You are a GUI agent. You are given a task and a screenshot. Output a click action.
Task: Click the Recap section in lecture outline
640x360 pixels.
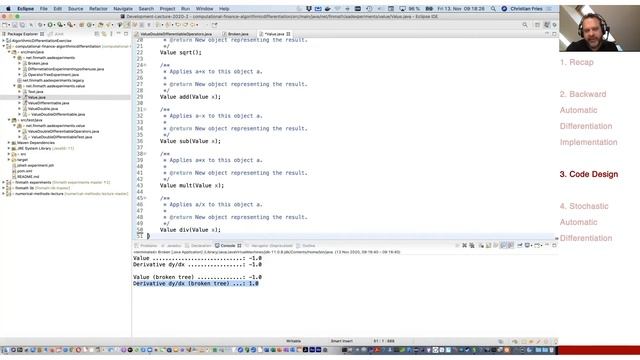pyautogui.click(x=577, y=62)
